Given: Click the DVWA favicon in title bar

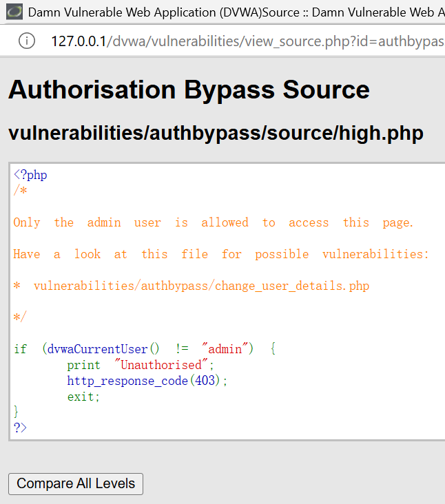Looking at the screenshot, I should (14, 12).
